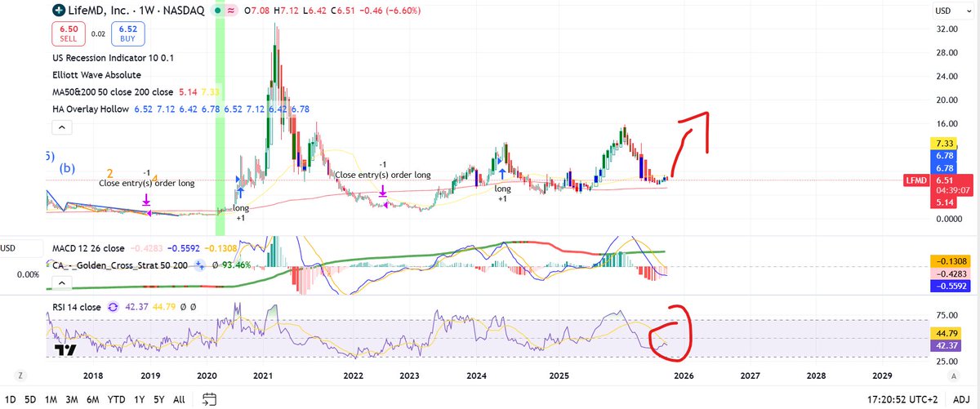Image resolution: width=980 pixels, height=409 pixels.
Task: Set the range to YTD
Action: point(118,399)
